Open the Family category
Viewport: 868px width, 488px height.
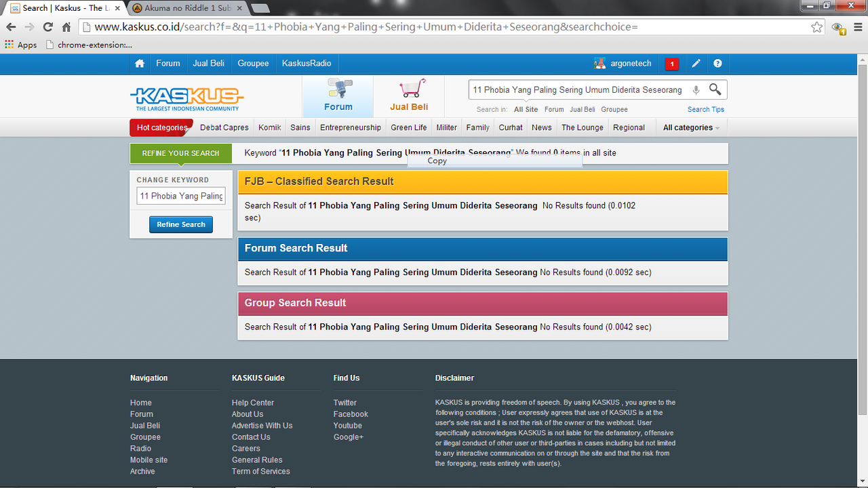point(478,127)
